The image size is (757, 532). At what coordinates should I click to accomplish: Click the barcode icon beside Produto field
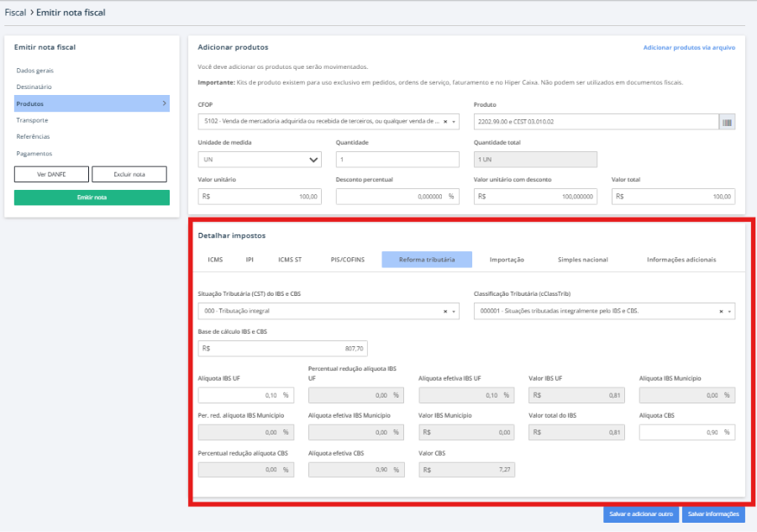click(727, 122)
